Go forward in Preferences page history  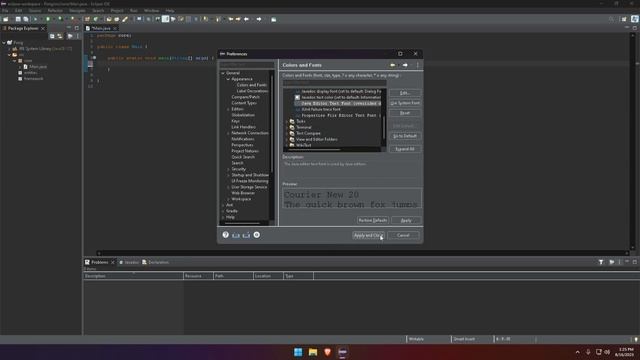(x=405, y=65)
